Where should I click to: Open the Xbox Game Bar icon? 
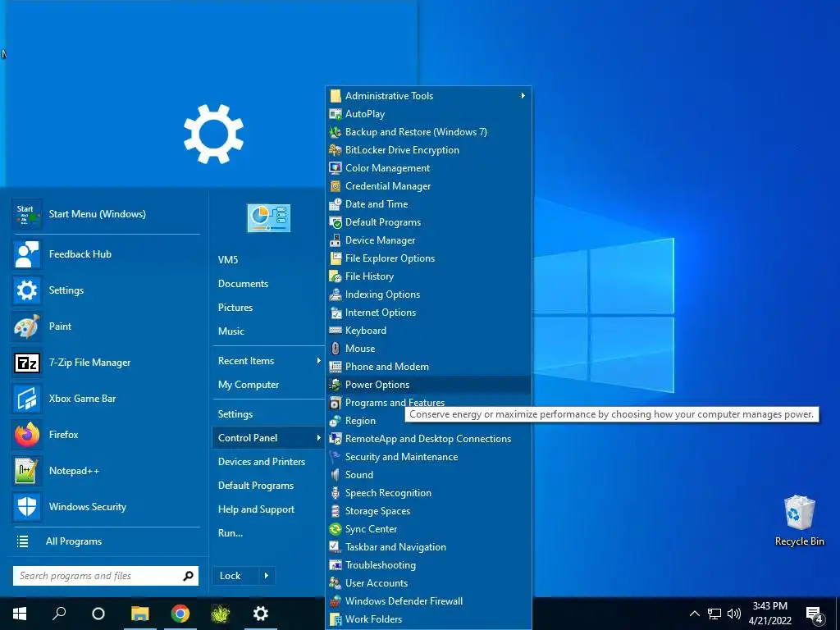tap(27, 399)
